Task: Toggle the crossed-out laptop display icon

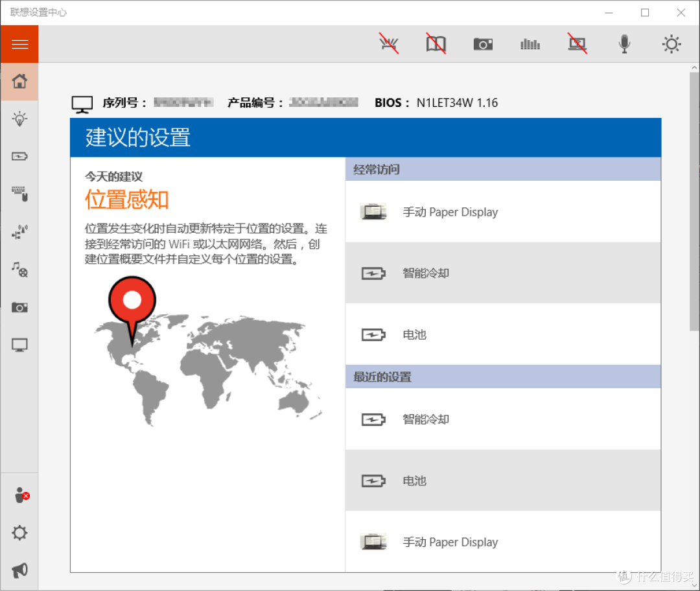Action: point(577,44)
